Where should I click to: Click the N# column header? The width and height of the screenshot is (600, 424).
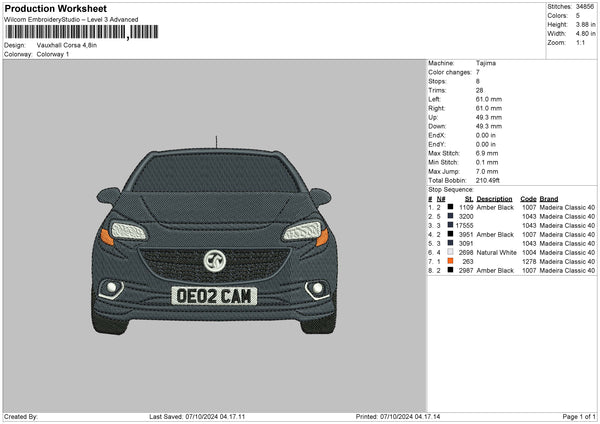point(439,198)
